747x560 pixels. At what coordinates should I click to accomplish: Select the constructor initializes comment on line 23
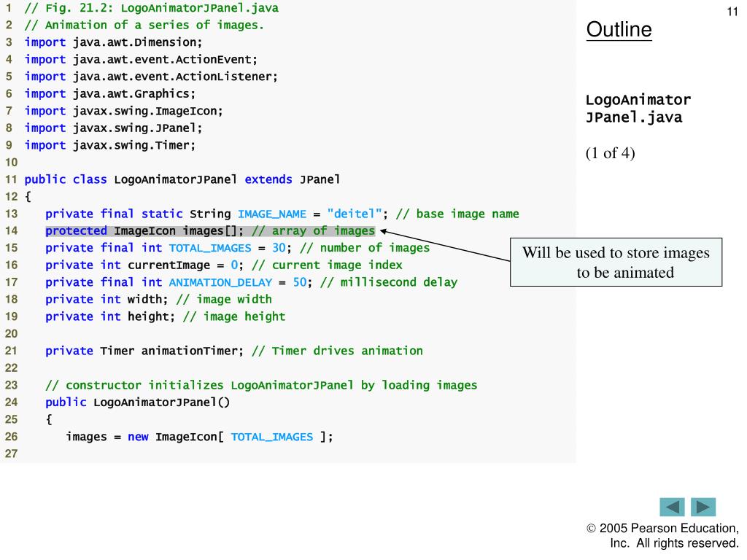[x=261, y=385]
